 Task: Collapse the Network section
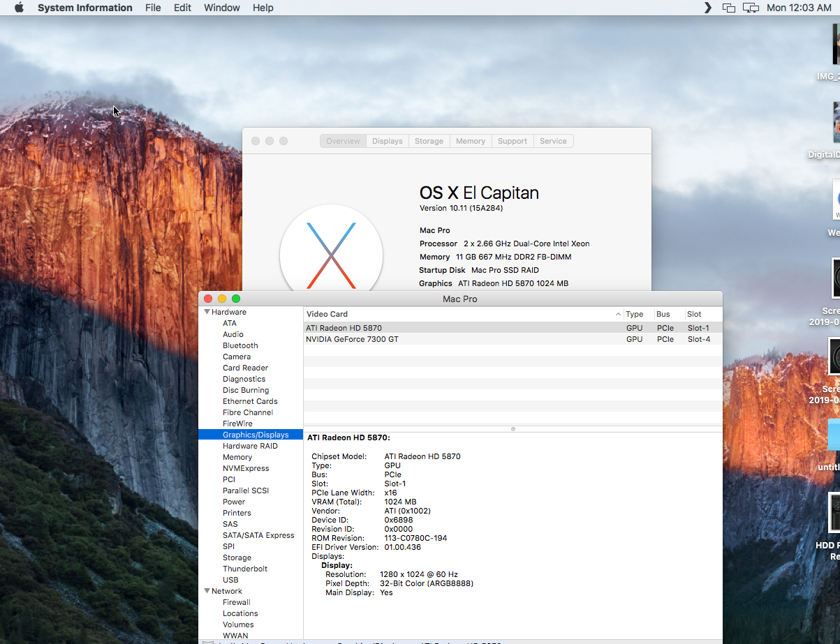click(207, 591)
